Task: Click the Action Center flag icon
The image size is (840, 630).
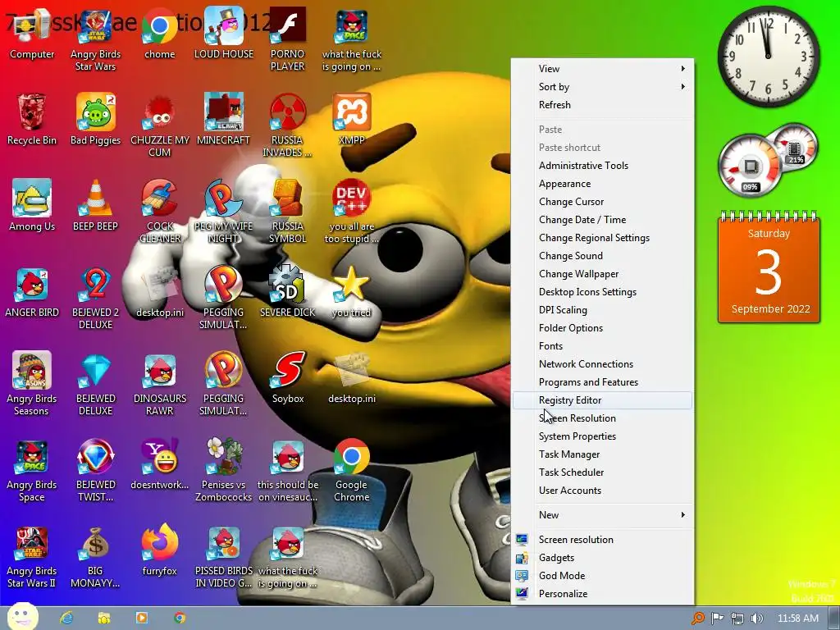Action: click(717, 619)
